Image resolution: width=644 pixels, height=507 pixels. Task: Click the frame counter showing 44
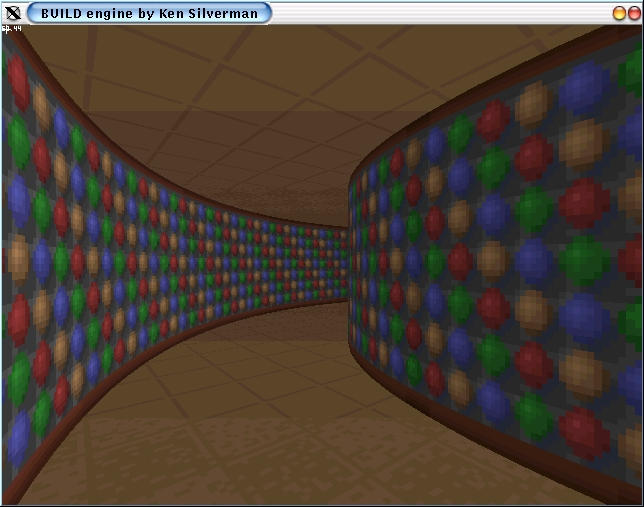click(x=12, y=28)
